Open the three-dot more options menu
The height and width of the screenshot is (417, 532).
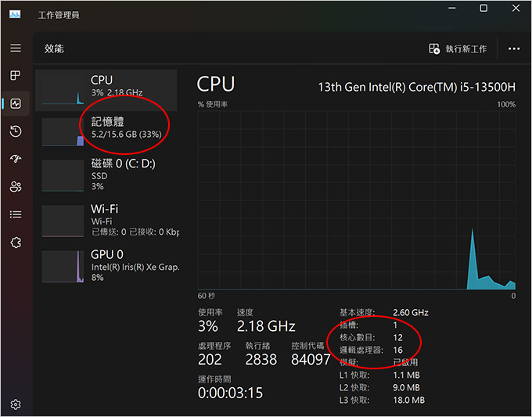point(514,49)
